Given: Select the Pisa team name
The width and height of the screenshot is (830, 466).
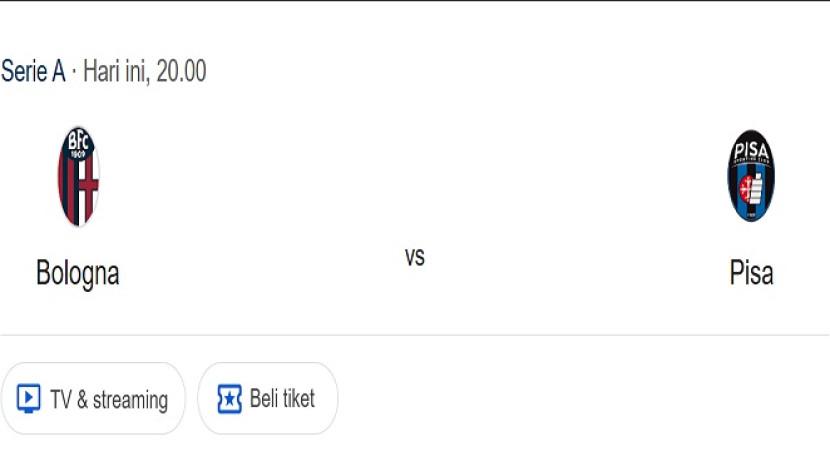Looking at the screenshot, I should pyautogui.click(x=751, y=273).
